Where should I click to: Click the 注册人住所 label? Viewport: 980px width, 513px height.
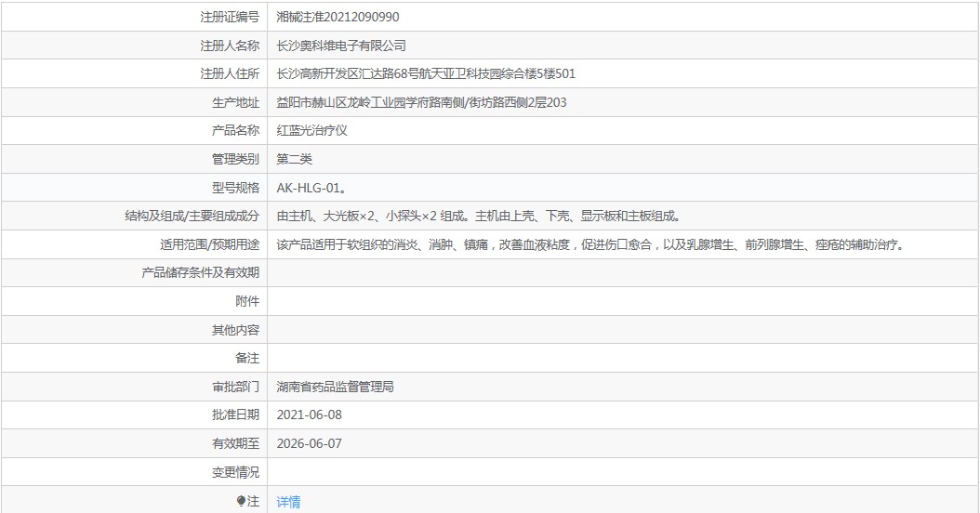230,73
